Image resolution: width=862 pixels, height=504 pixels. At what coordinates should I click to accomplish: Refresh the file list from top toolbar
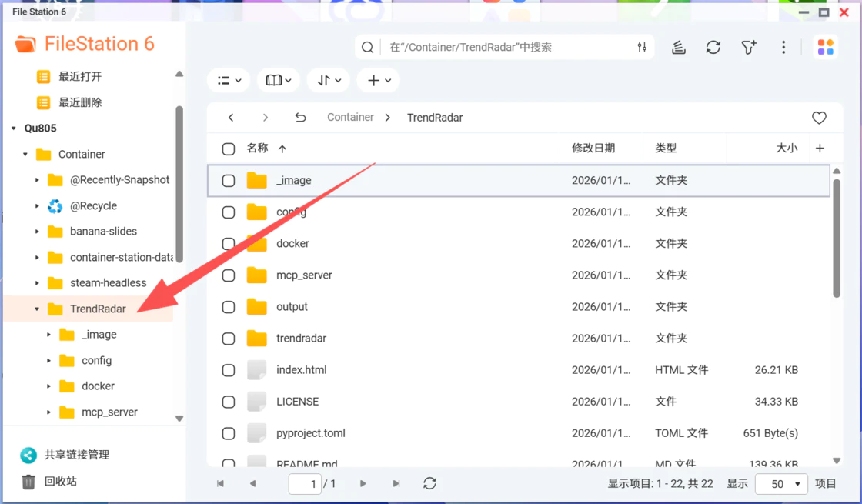point(713,47)
